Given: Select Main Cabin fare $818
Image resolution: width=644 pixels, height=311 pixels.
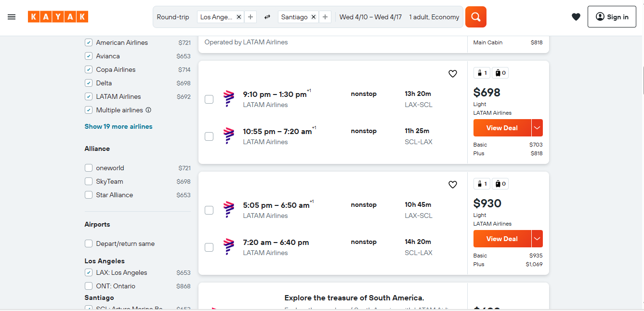Looking at the screenshot, I should click(x=508, y=42).
